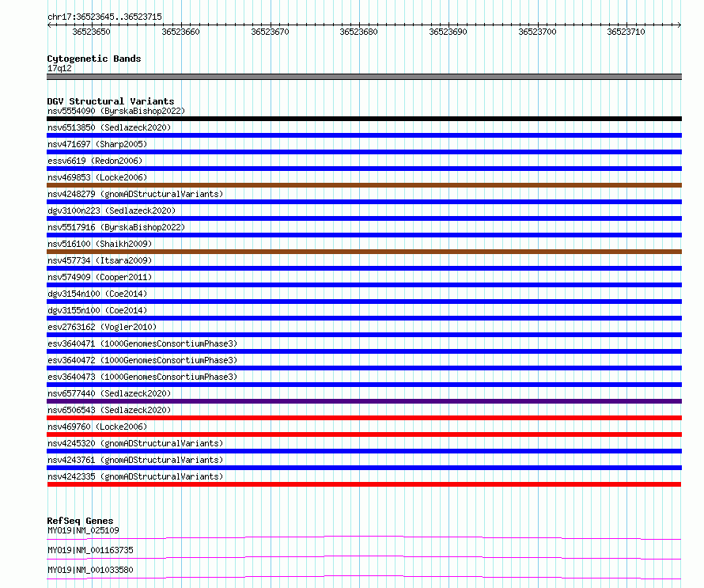Select the esv3640472 (1000GenomesConsortiumPhase3) label
The image size is (704, 588).
click(x=142, y=360)
